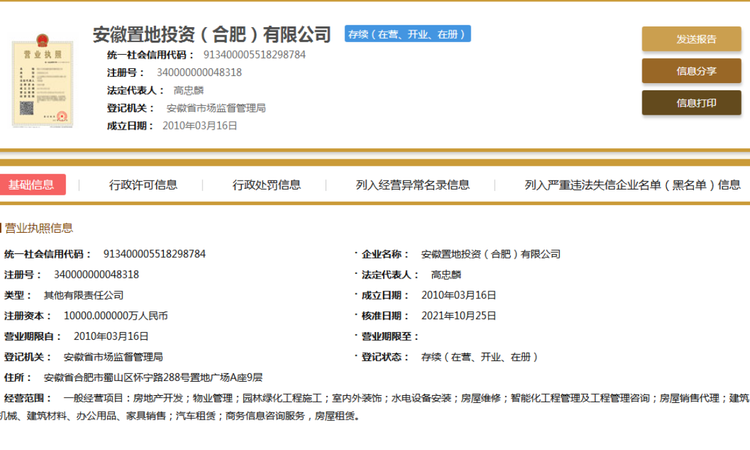
Task: Click the 营业执照信息 section heading
Action: pos(38,228)
